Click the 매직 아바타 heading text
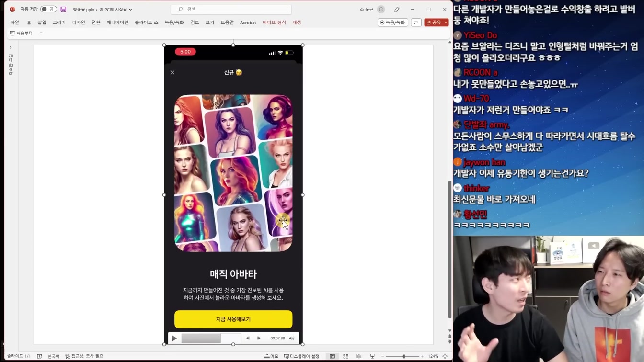Image resolution: width=644 pixels, height=362 pixels. pyautogui.click(x=233, y=274)
